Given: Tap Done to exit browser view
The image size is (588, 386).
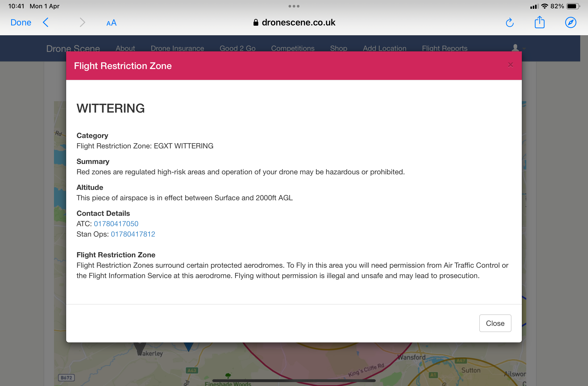Looking at the screenshot, I should point(21,23).
